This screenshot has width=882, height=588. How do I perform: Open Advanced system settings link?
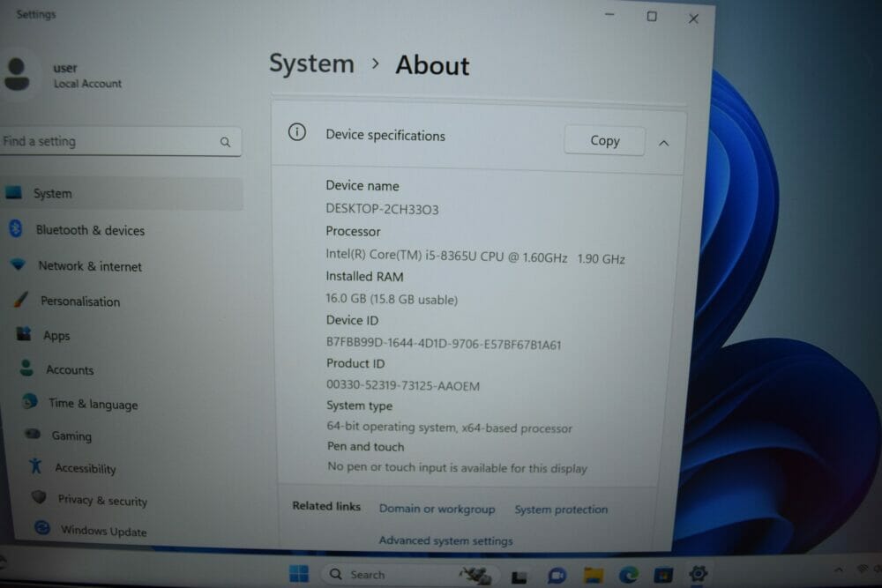[445, 540]
